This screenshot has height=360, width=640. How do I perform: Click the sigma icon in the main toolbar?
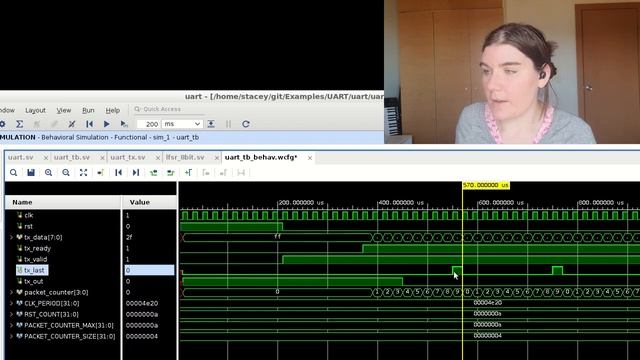point(19,124)
